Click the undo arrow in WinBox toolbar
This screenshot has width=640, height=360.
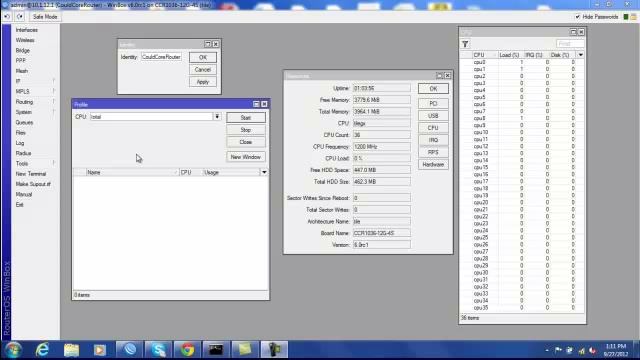click(x=7, y=17)
